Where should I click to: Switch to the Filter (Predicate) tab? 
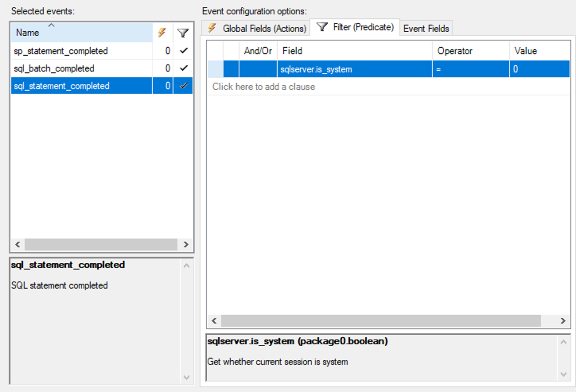[x=355, y=27]
